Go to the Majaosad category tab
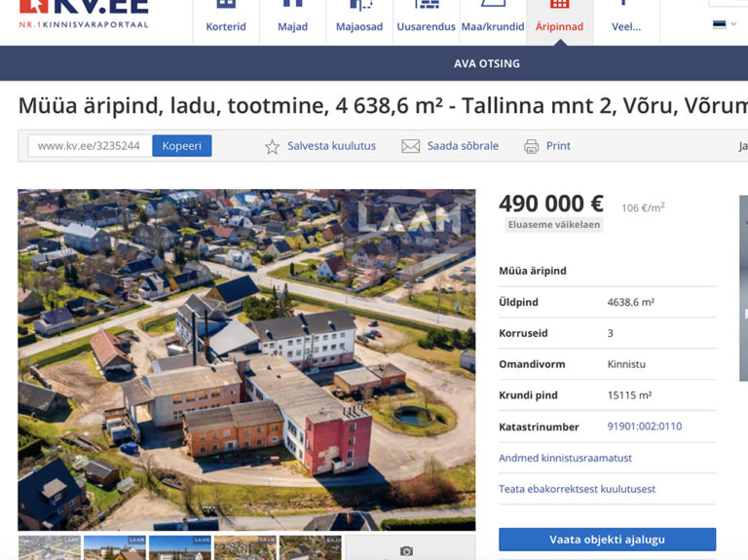This screenshot has height=560, width=748. (x=359, y=21)
